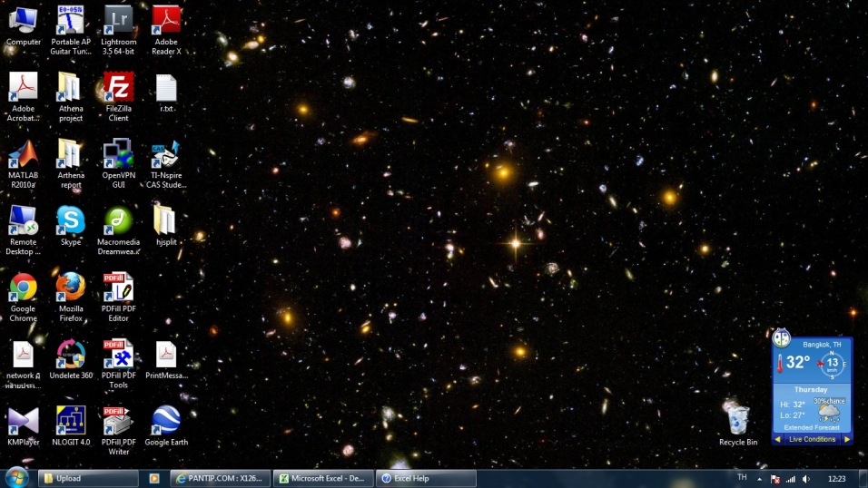
Task: Click the wind compass showing 13
Action: coord(832,364)
